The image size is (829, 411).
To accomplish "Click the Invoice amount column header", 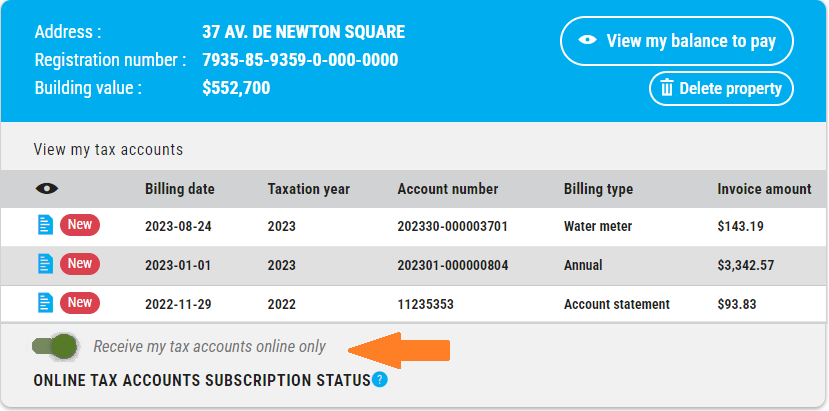I will pyautogui.click(x=764, y=189).
